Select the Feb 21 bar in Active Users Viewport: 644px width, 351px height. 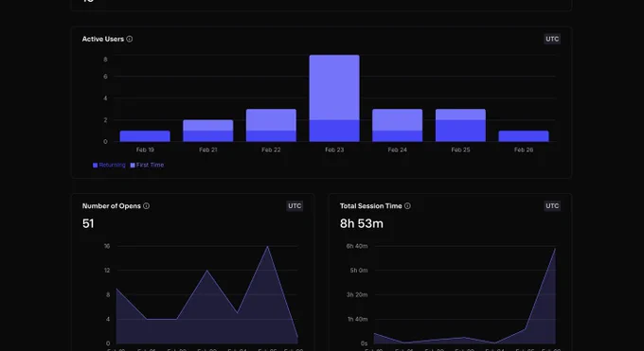tap(208, 131)
